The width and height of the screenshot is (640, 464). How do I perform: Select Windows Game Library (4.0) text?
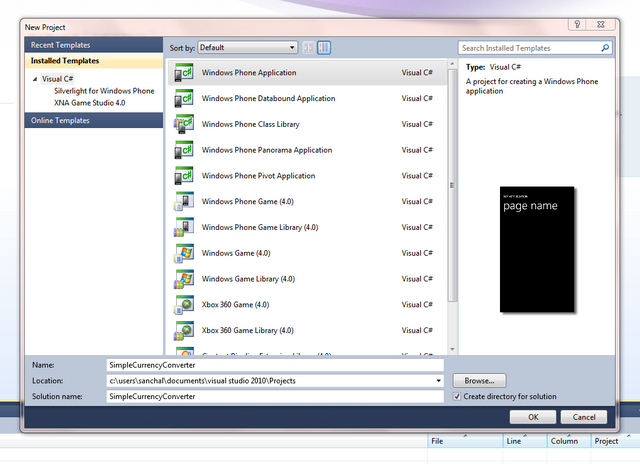coord(248,279)
